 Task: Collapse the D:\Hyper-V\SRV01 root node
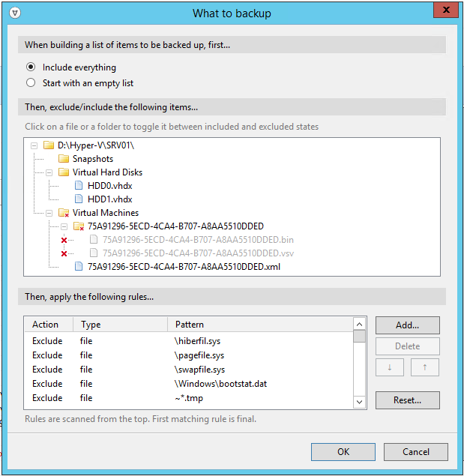click(34, 145)
